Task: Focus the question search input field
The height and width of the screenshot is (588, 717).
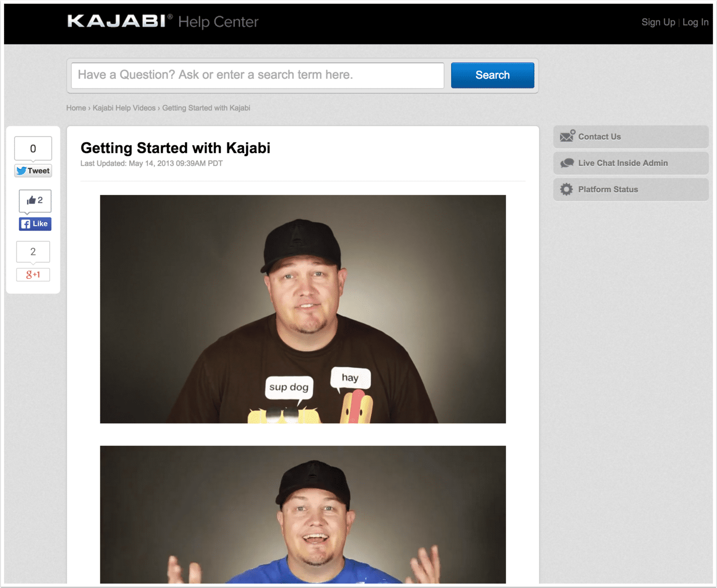Action: click(x=258, y=75)
